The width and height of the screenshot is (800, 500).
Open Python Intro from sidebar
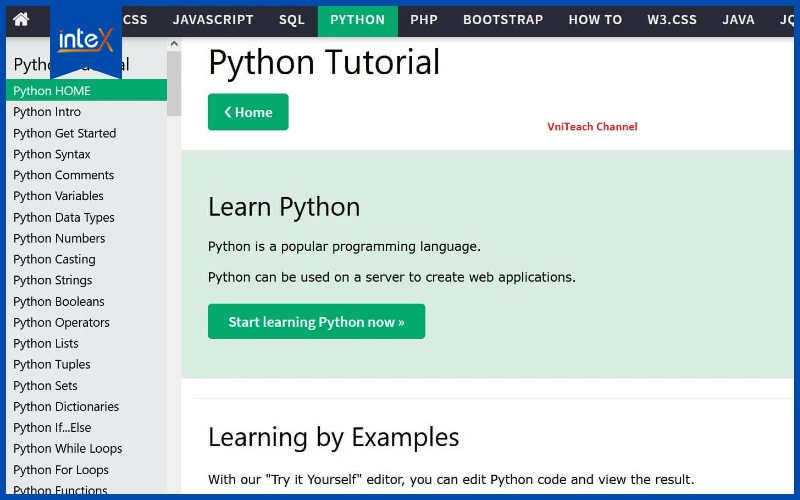coord(47,112)
